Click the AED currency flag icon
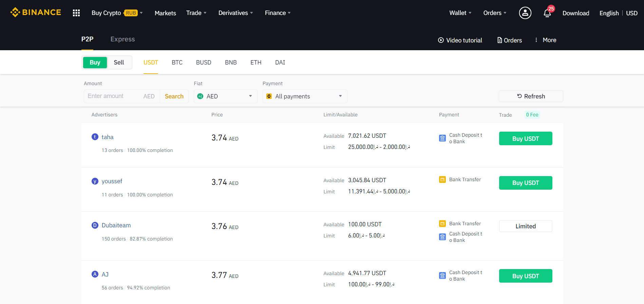This screenshot has width=644, height=304. click(x=200, y=96)
